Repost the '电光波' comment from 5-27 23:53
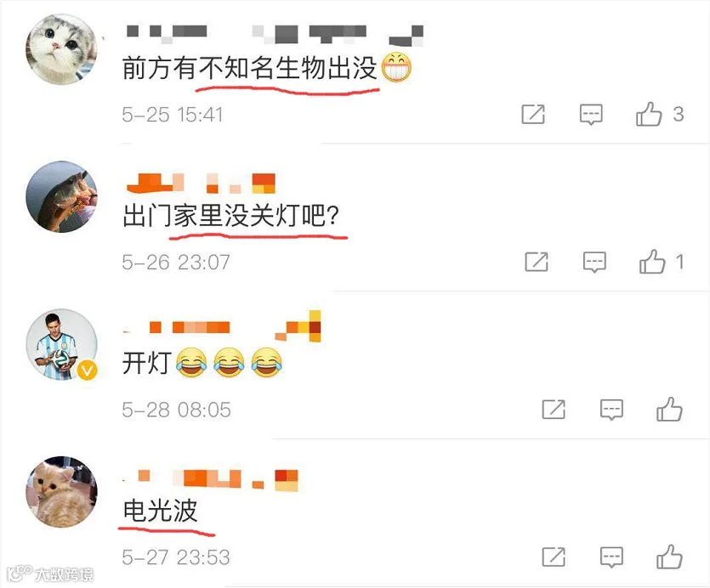Viewport: 710px width, 588px height. (554, 557)
